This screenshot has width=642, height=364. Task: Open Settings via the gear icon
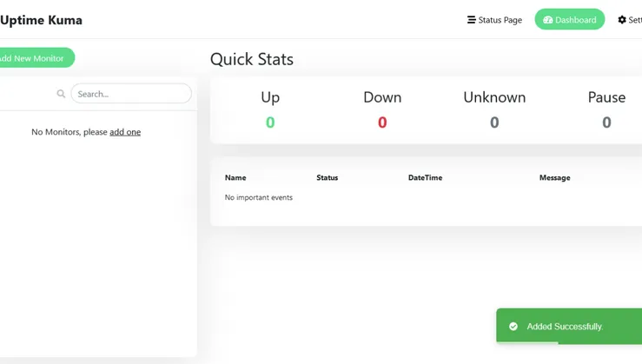point(622,20)
